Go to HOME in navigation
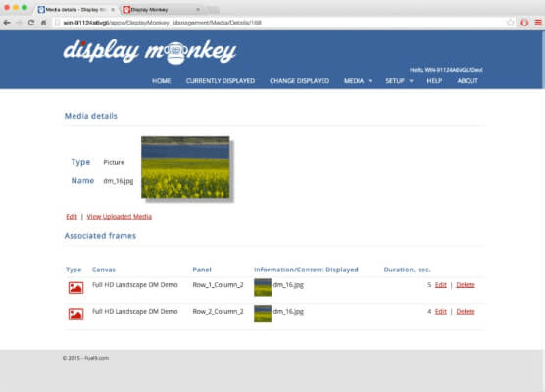Screen dimensions: 545x392 tap(162, 81)
